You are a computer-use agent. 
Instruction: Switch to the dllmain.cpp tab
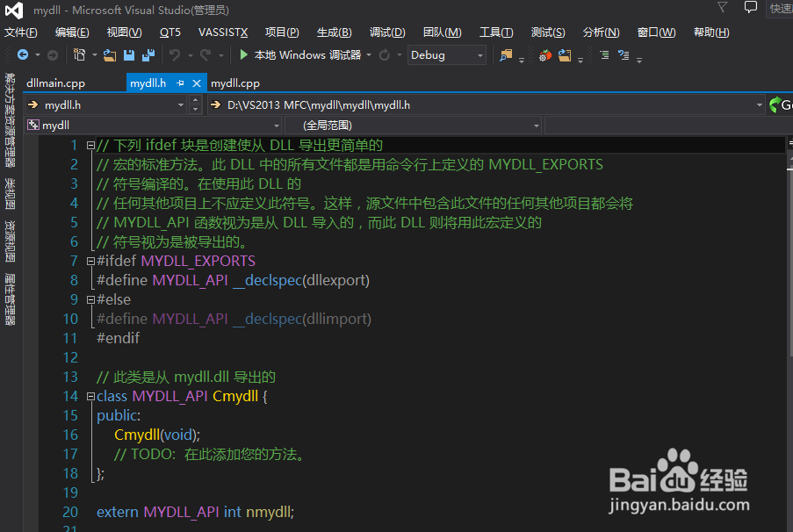[x=55, y=83]
